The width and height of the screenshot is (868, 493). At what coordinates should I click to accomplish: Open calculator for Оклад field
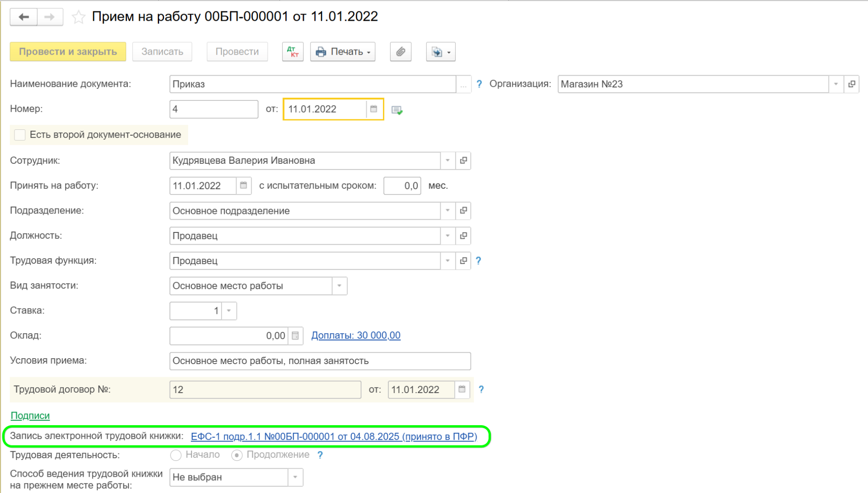[295, 336]
